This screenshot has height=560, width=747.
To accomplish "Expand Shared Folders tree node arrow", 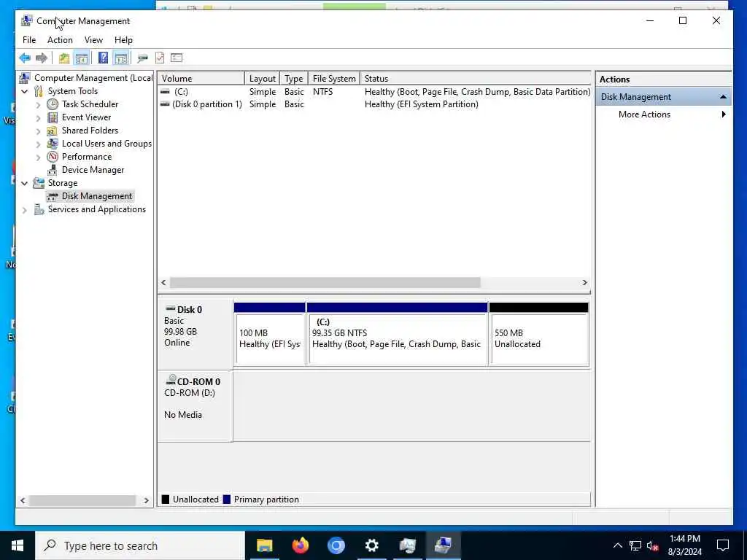I will tap(39, 131).
